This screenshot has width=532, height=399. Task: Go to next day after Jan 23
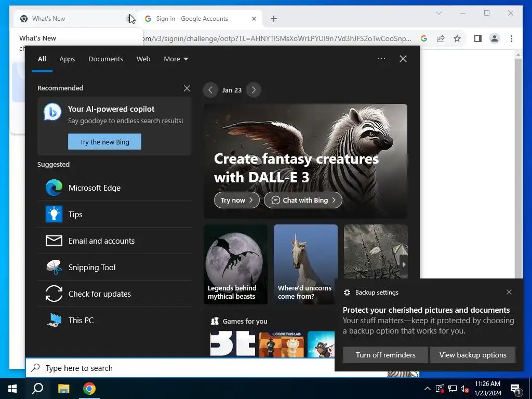pyautogui.click(x=254, y=90)
